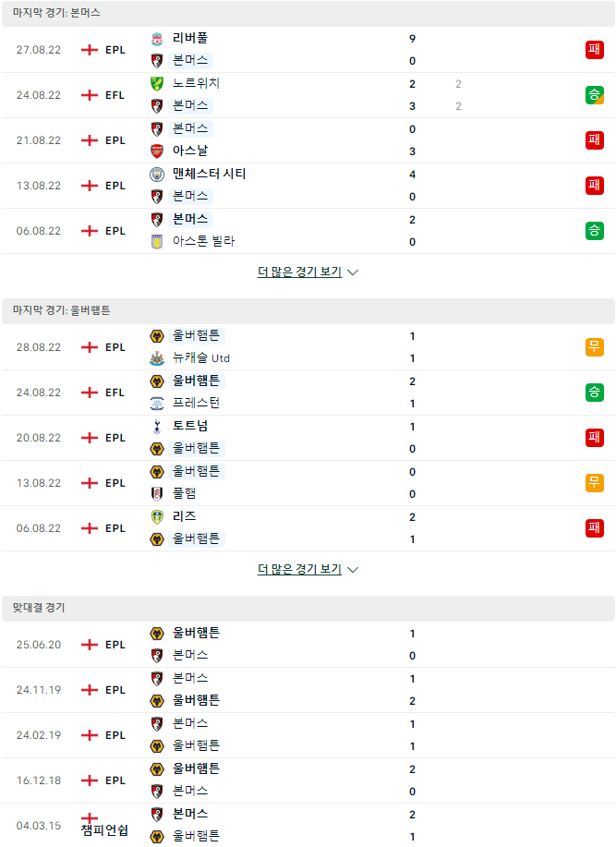Click the Aston Villa crest icon

(157, 241)
